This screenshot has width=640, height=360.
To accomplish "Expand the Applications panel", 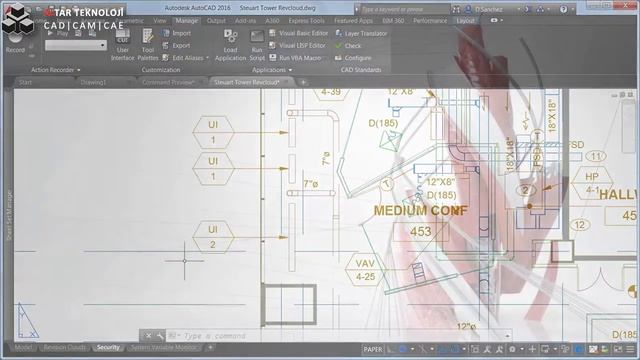I will pos(272,70).
